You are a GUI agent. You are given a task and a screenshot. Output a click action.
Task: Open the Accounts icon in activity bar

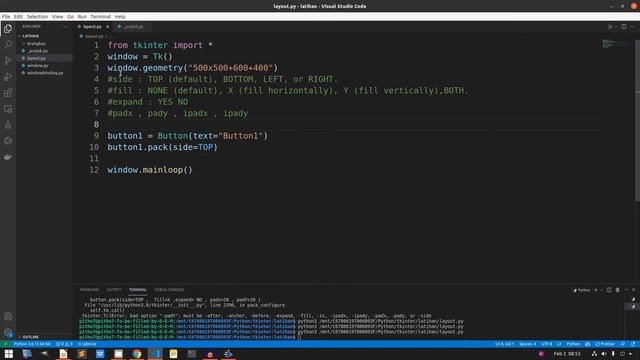8,316
